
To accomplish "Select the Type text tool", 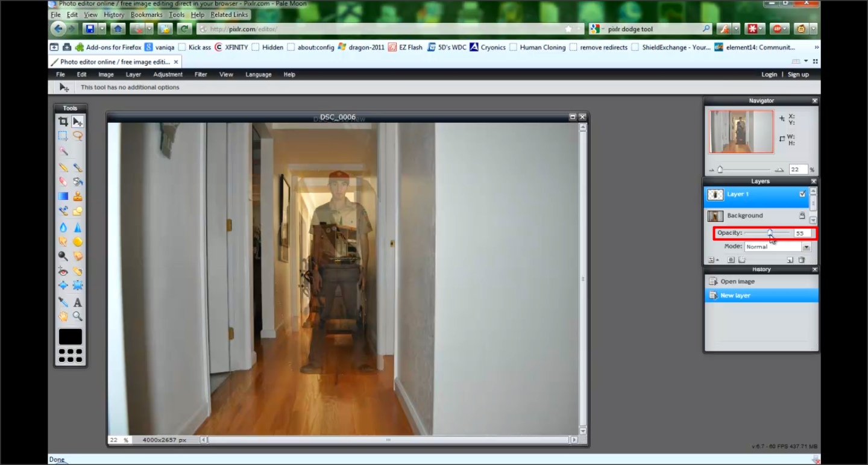I will tap(78, 302).
